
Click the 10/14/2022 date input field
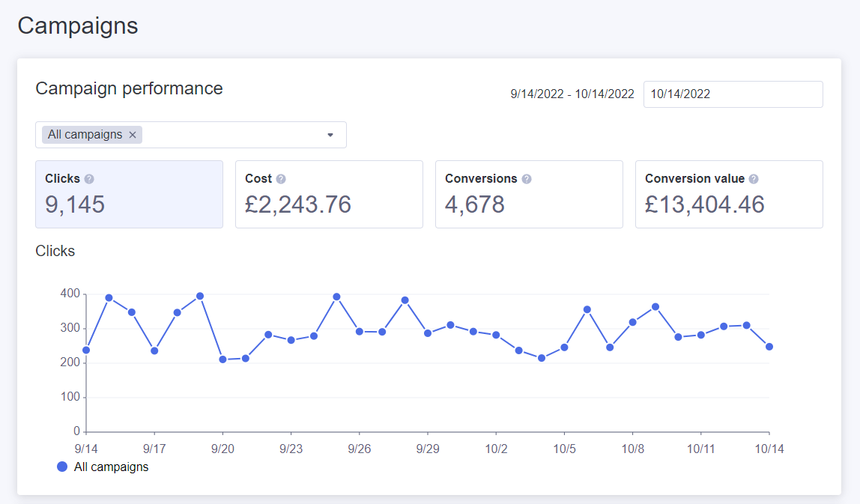tap(733, 94)
